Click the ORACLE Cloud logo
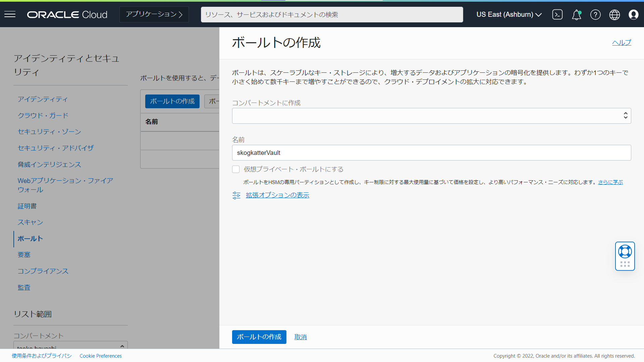 [x=67, y=14]
